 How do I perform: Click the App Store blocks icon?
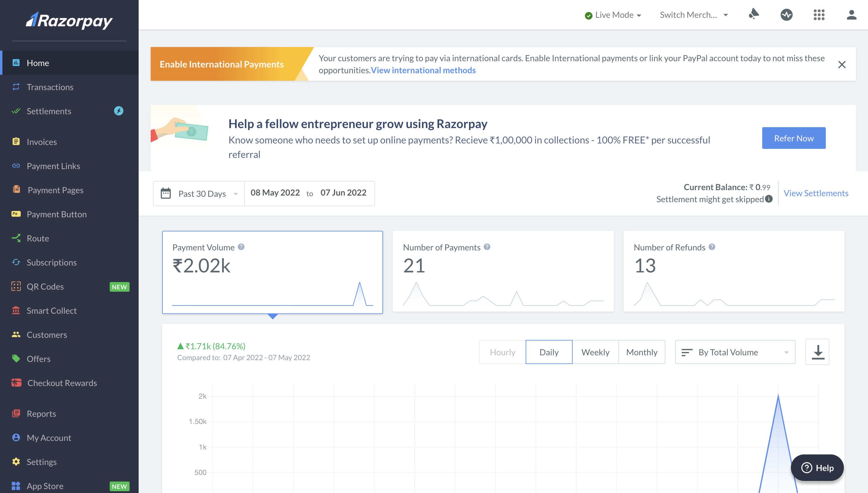tap(16, 485)
